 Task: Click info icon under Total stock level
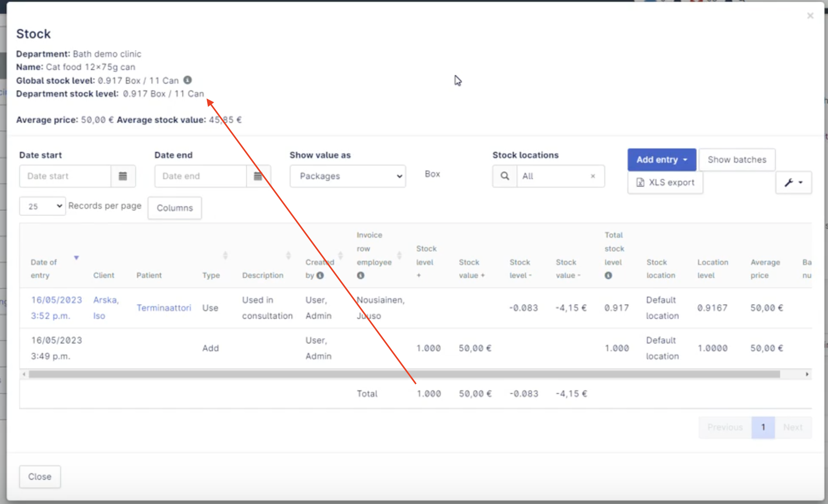click(x=608, y=275)
